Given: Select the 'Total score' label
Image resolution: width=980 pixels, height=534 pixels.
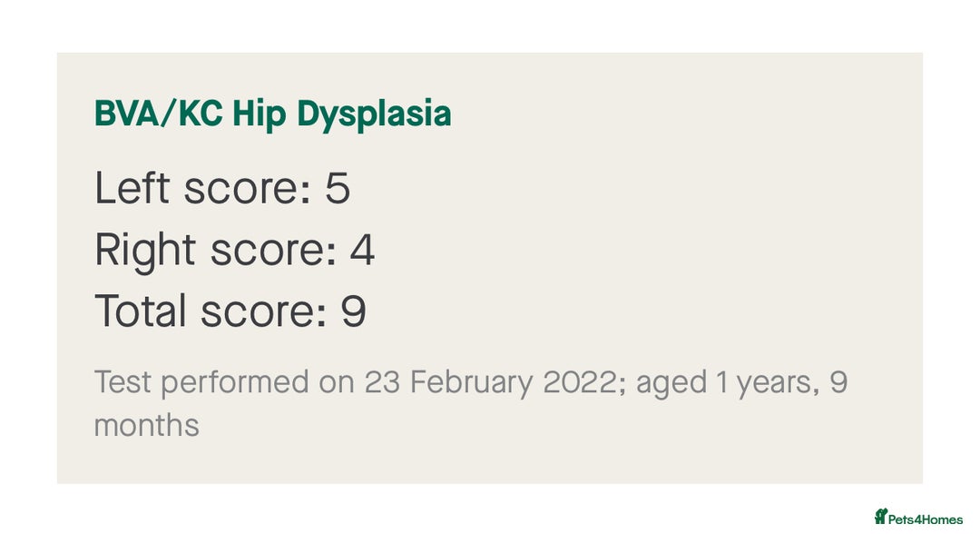Looking at the screenshot, I should coord(211,311).
